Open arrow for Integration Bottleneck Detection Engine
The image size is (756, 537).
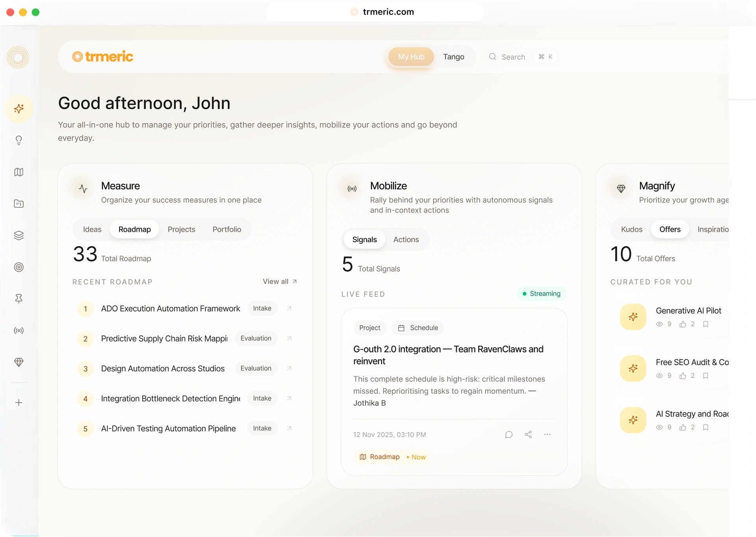(289, 398)
